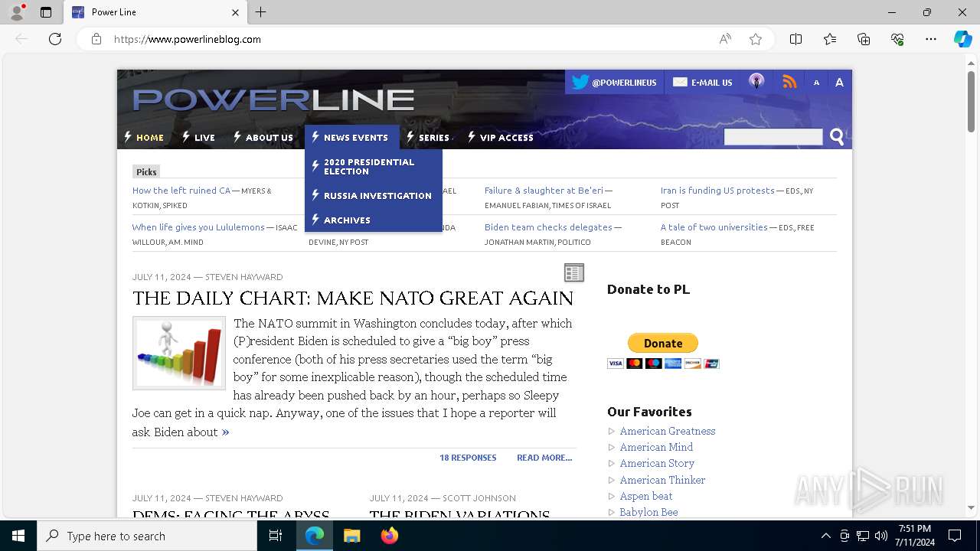The image size is (980, 551).
Task: Open Edge Settings and more menu
Action: click(931, 39)
